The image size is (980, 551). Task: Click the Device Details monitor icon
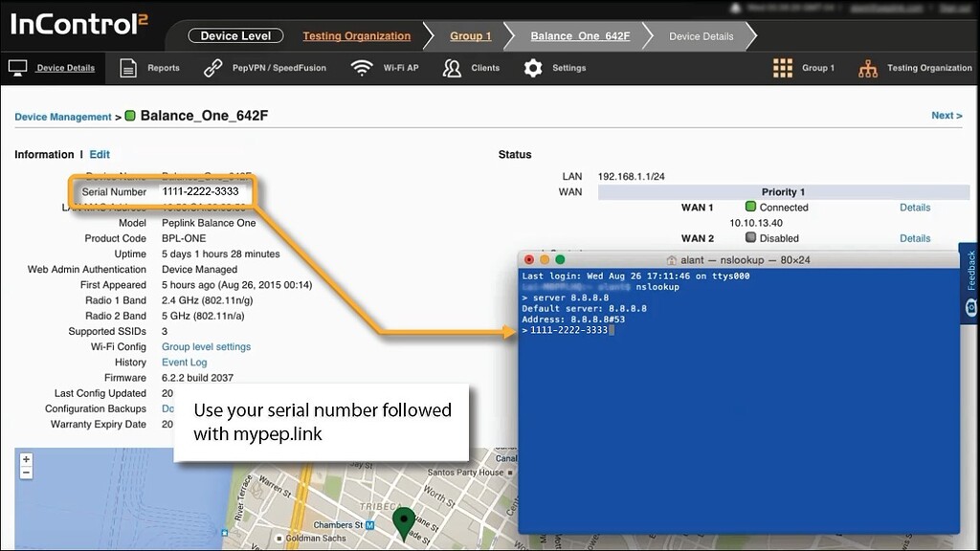click(17, 68)
